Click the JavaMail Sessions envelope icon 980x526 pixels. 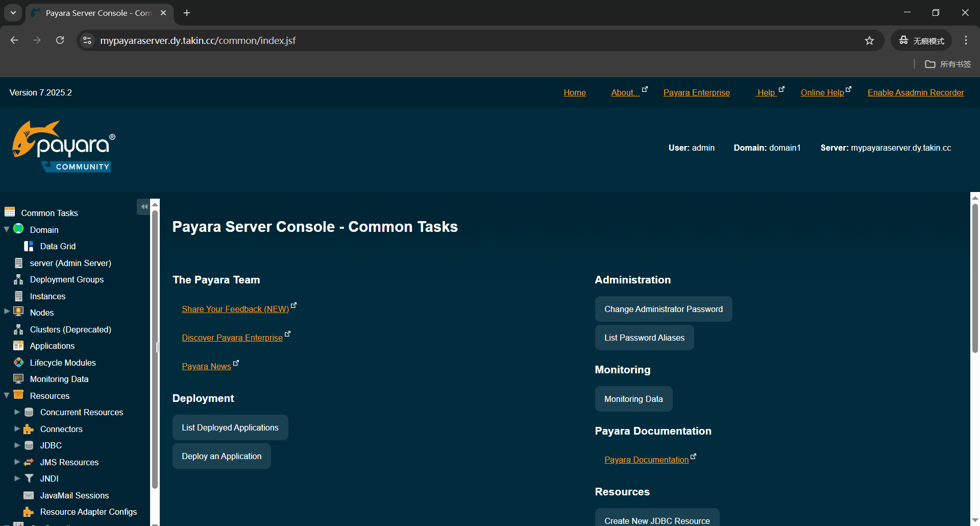point(29,495)
